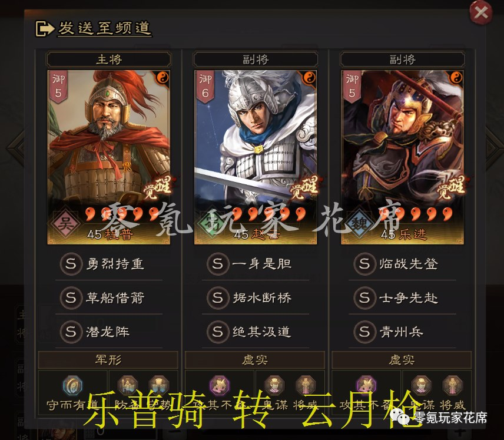The width and height of the screenshot is (504, 440).
Task: Open the 发送至频道 link
Action: tap(104, 28)
